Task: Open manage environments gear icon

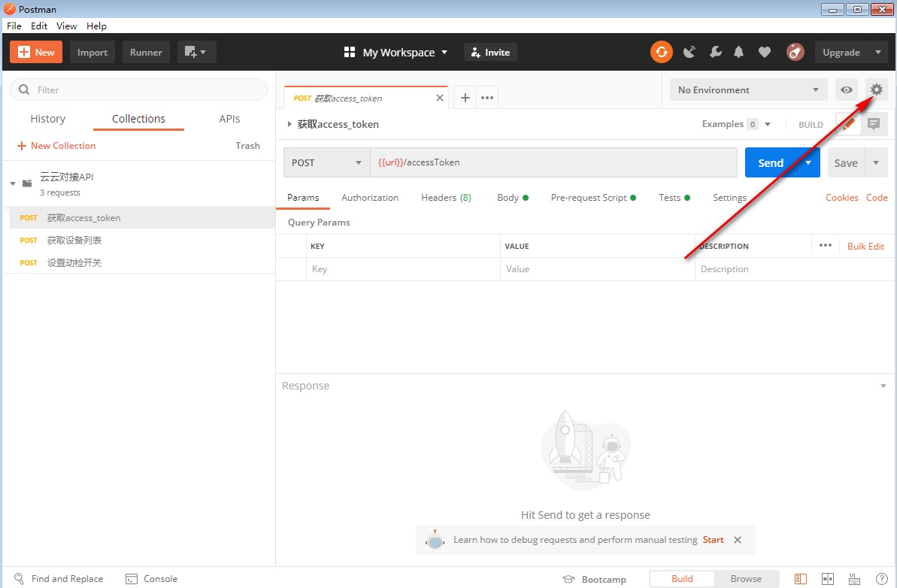Action: [876, 89]
